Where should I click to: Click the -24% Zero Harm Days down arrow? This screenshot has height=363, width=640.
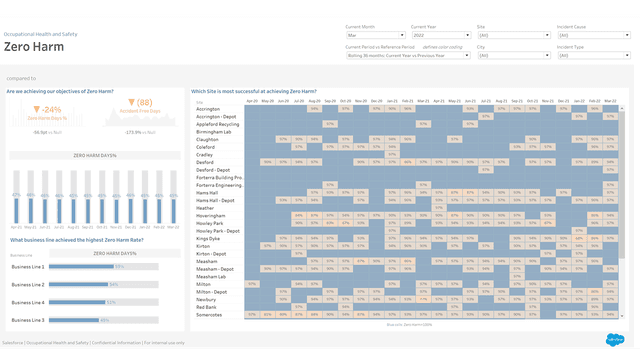[37, 109]
